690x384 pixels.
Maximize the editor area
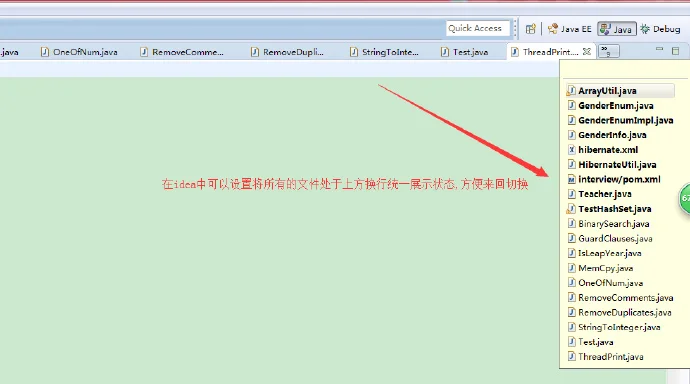click(675, 51)
